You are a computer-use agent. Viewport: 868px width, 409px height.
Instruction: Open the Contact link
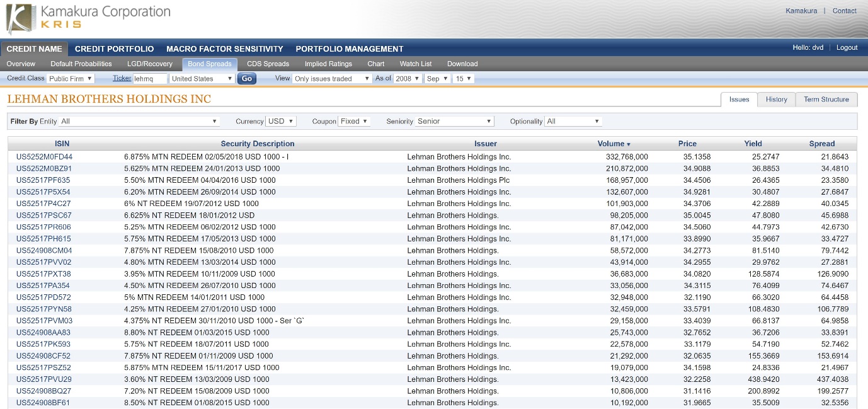tap(845, 11)
